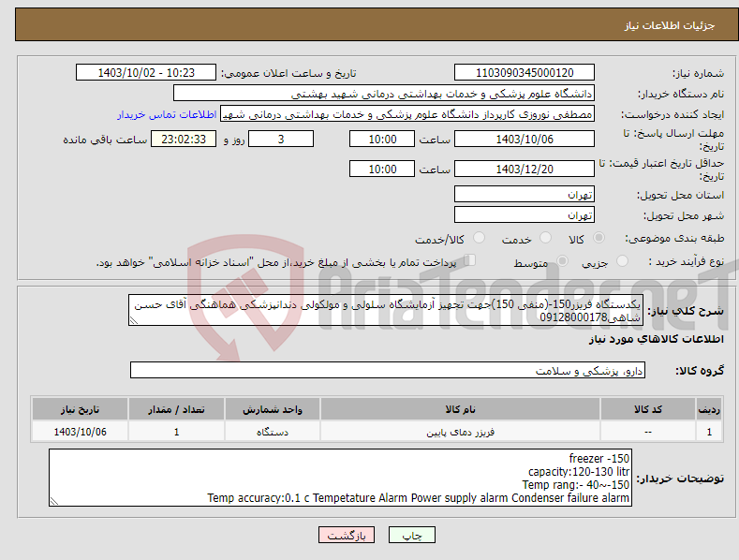Click the response deadline date 1403/10/06 field
Screen dimensions: 739x560
click(525, 139)
